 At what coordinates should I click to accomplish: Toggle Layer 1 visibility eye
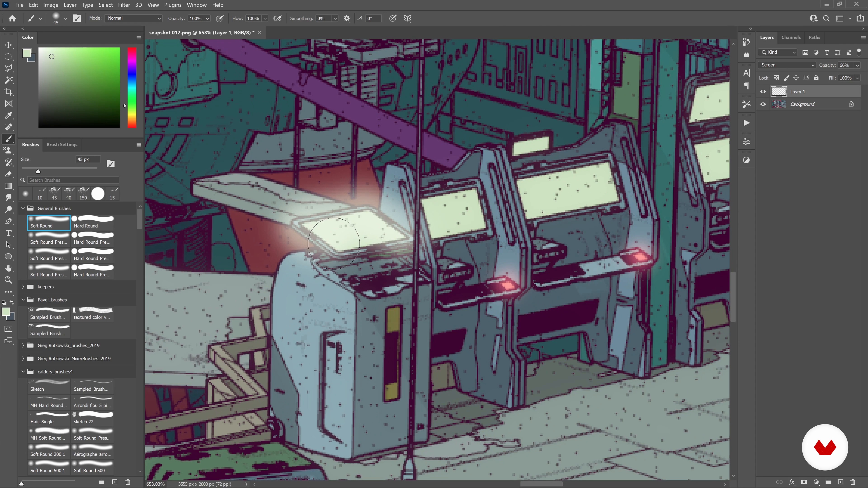[x=763, y=91]
